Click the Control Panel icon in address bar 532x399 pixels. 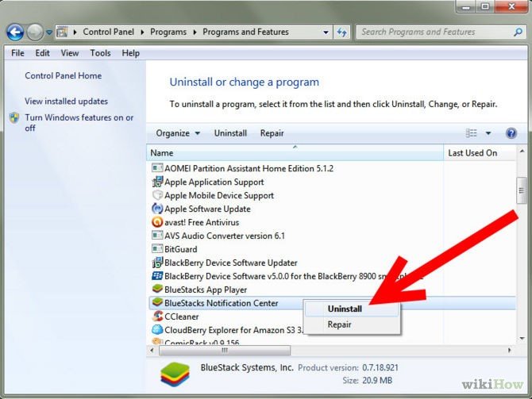pos(62,32)
